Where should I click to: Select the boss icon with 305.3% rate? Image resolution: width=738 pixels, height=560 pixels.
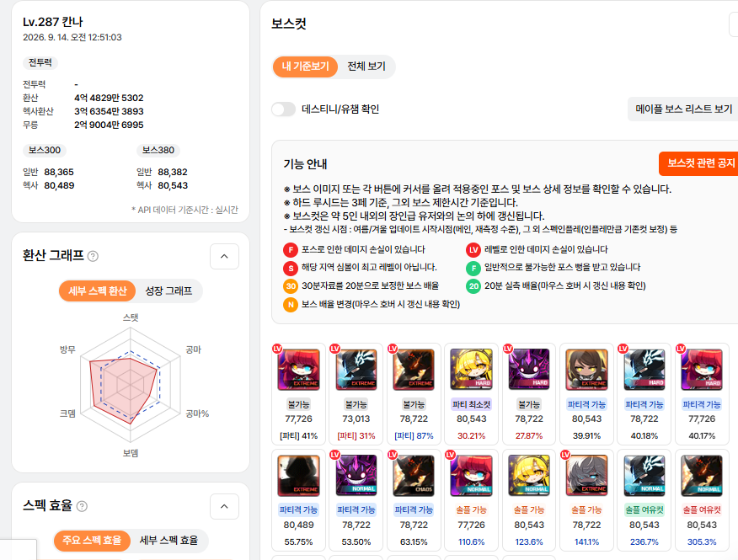[x=701, y=475]
